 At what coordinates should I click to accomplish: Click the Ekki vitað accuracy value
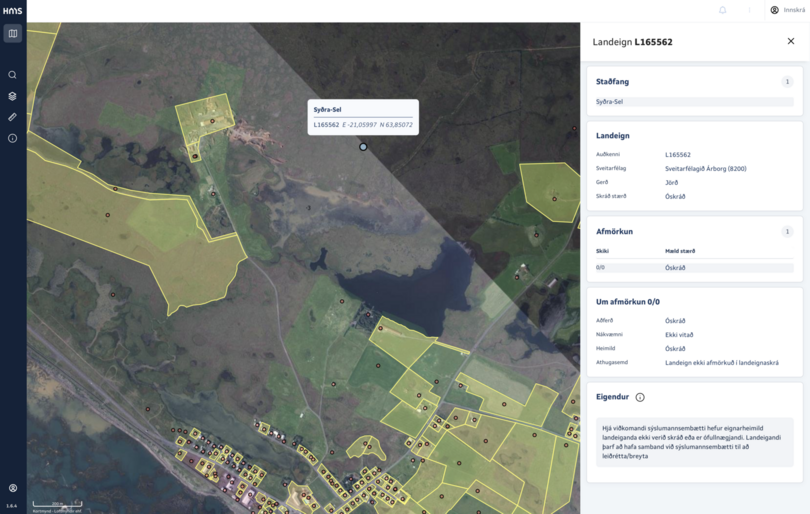[679, 335]
